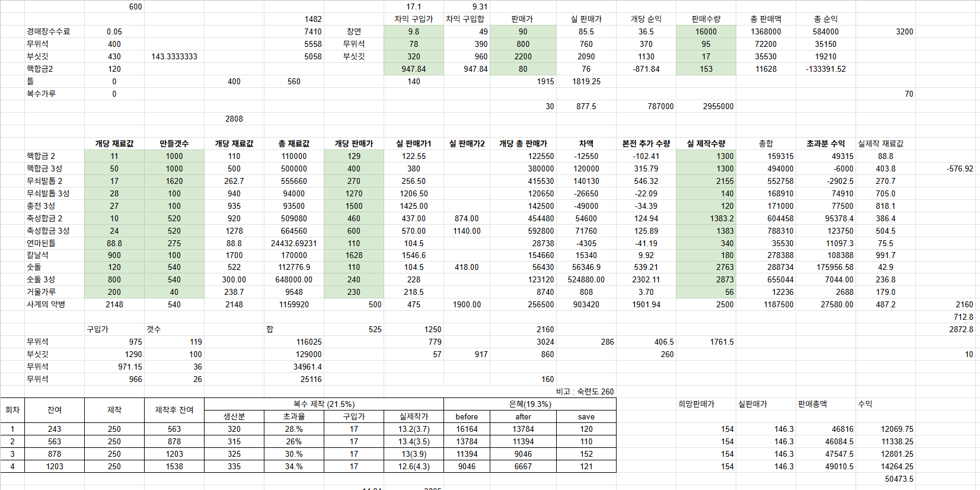Select the total cell showing 50473.5
Image resolution: width=980 pixels, height=490 pixels.
(899, 479)
